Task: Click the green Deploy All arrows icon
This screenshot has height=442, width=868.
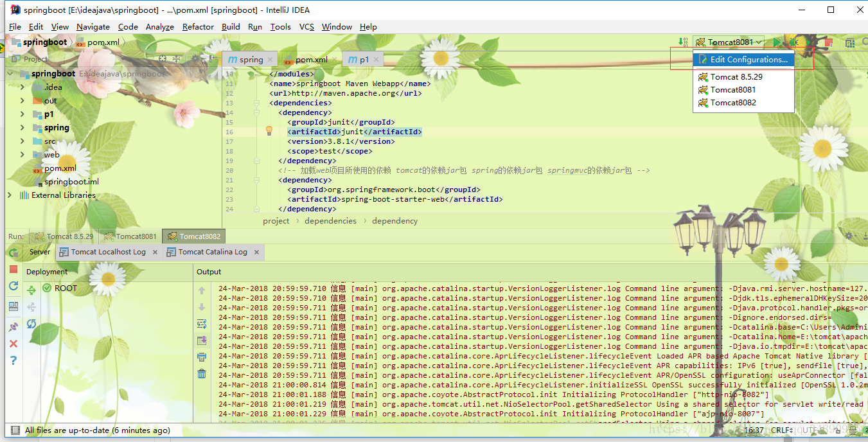Action: (x=31, y=290)
